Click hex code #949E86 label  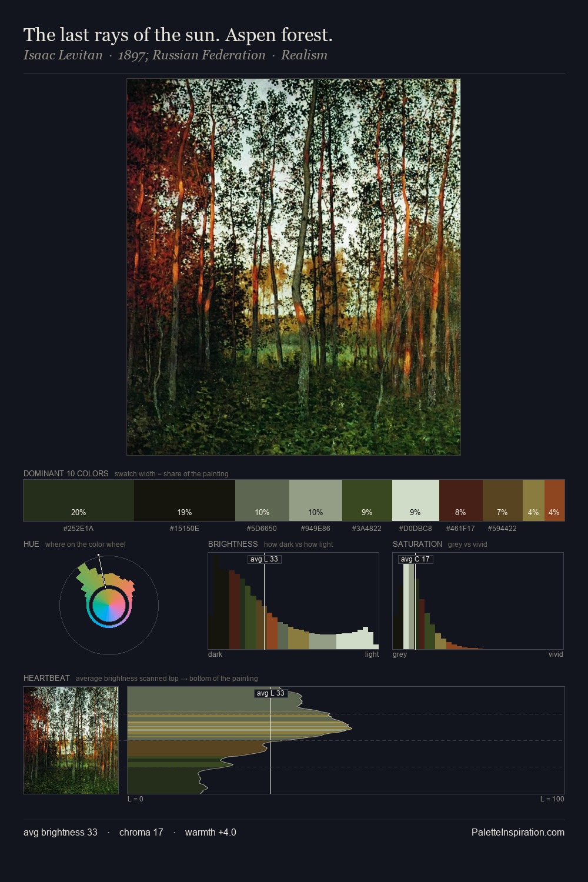click(x=315, y=528)
